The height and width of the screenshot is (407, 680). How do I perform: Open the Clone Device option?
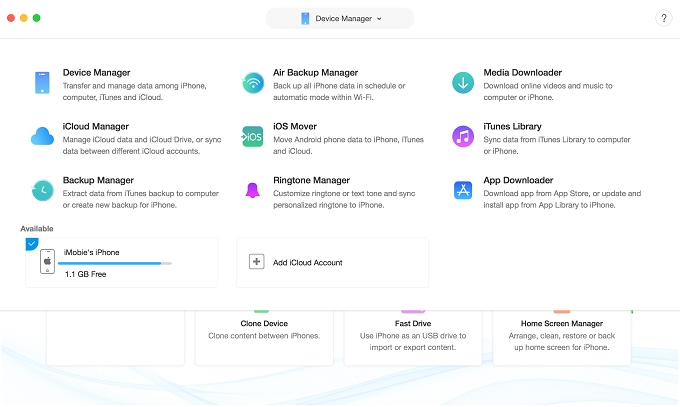tap(265, 330)
